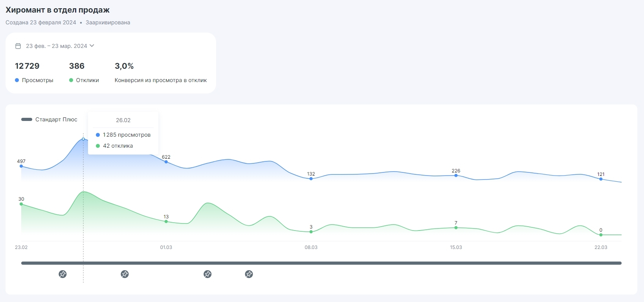Screen dimensions: 644x302
Task: Click the green responses data point labeled 13
Action: [166, 221]
